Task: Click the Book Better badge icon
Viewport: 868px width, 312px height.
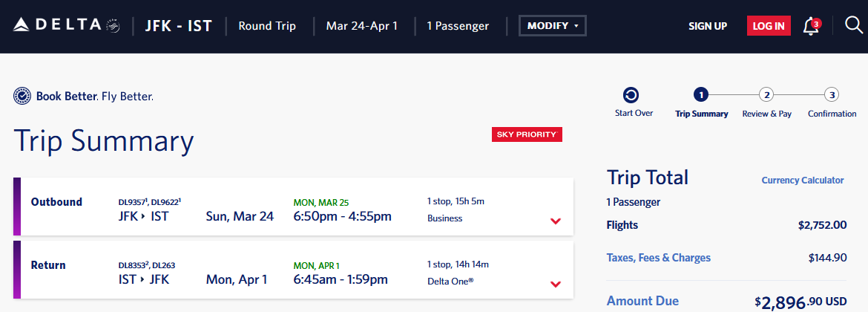Action: pyautogui.click(x=22, y=97)
